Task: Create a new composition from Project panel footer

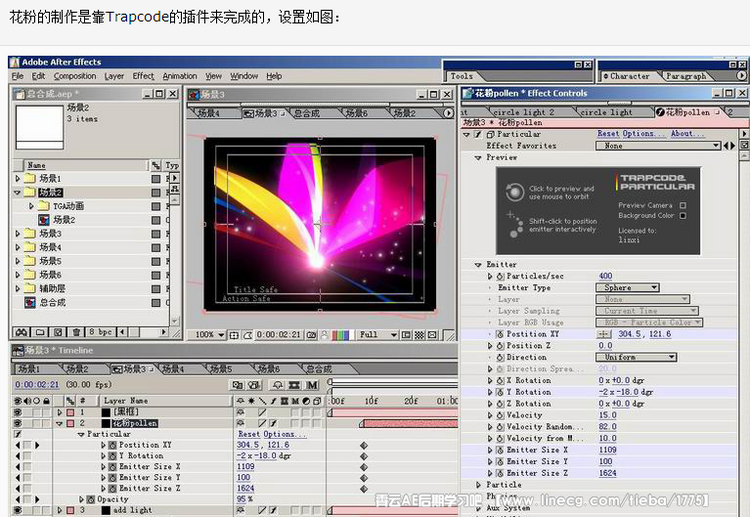Action: click(58, 331)
